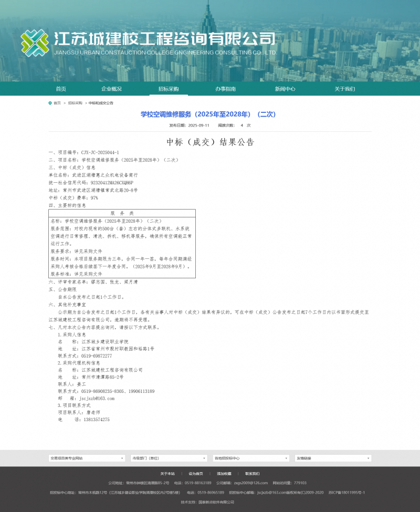The width and height of the screenshot is (420, 512).
Task: Click the 发布日期：2025-09-11 text
Action: [x=190, y=126]
